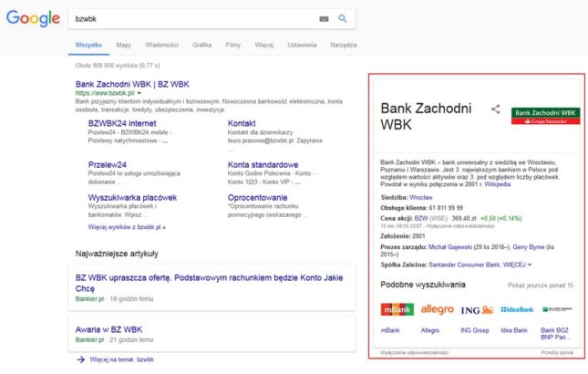Switch to the Mapy tab
The image size is (588, 374).
pos(123,45)
